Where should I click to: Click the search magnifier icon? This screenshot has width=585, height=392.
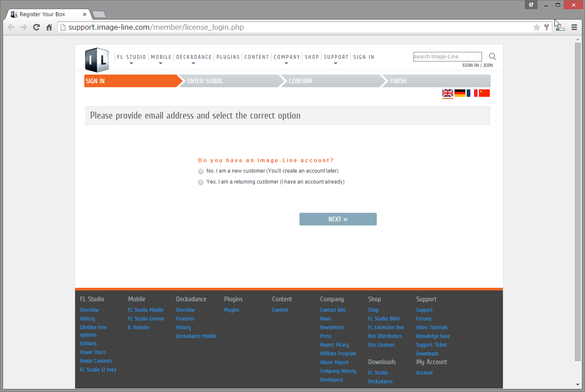pyautogui.click(x=492, y=56)
